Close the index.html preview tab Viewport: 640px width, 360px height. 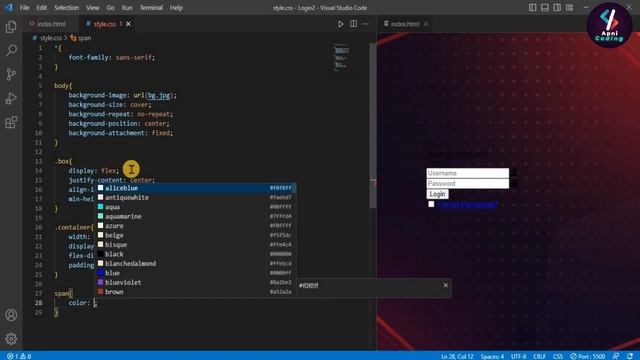coord(426,24)
